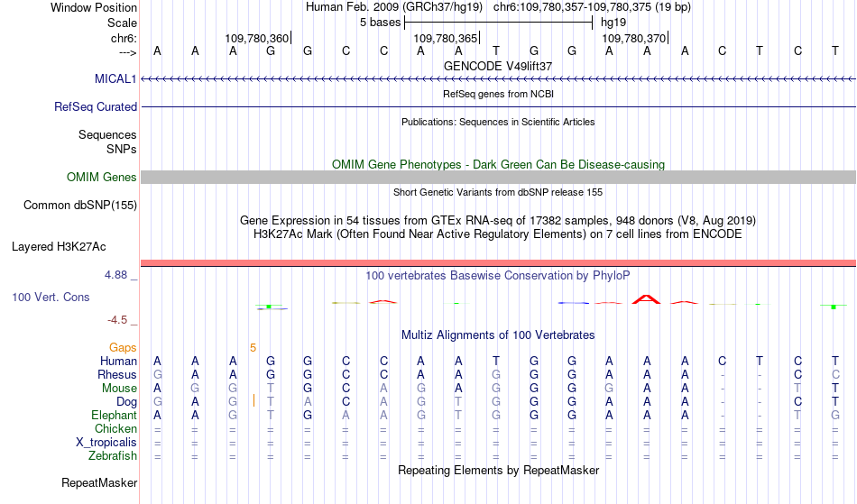Click the orange insertion bar in Dog row
The width and height of the screenshot is (857, 504).
253,401
